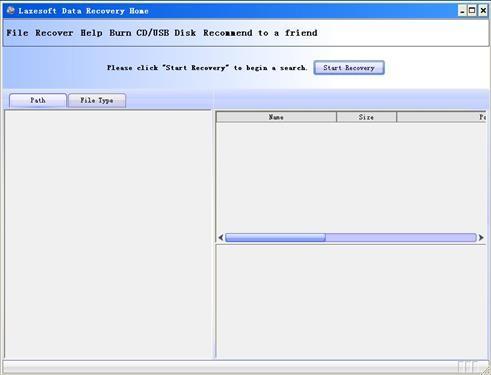
Task: Click the Lazesoft app icon in title bar
Action: click(x=11, y=11)
